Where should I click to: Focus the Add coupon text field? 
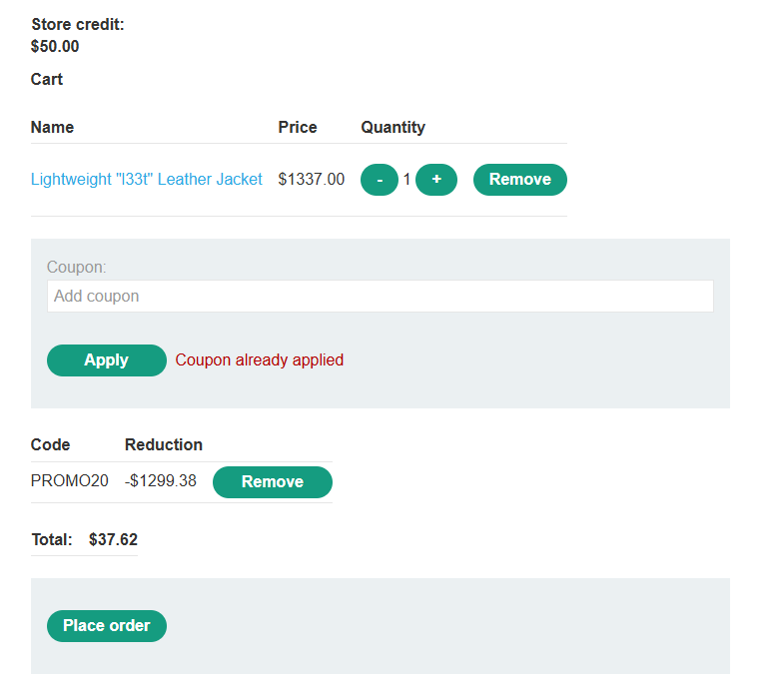click(x=380, y=297)
